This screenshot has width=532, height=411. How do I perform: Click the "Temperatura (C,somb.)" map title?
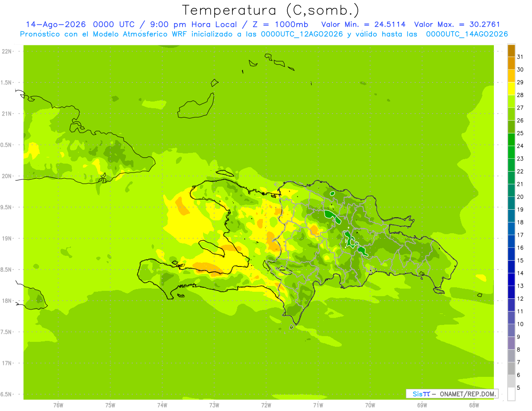[x=270, y=10]
